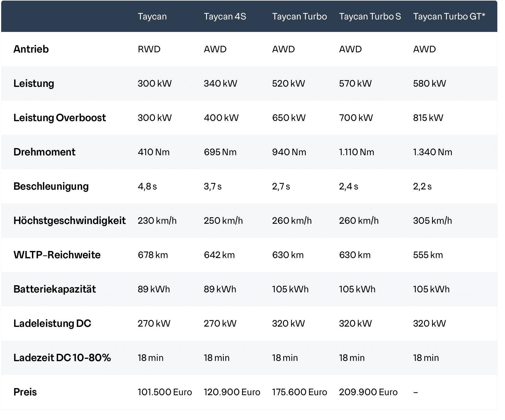Click the 940 Nm torque value
The width and height of the screenshot is (505, 420).
(289, 152)
